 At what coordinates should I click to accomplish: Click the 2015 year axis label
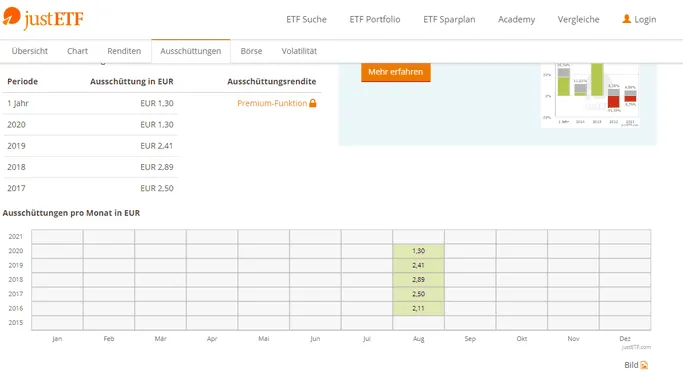[16, 323]
